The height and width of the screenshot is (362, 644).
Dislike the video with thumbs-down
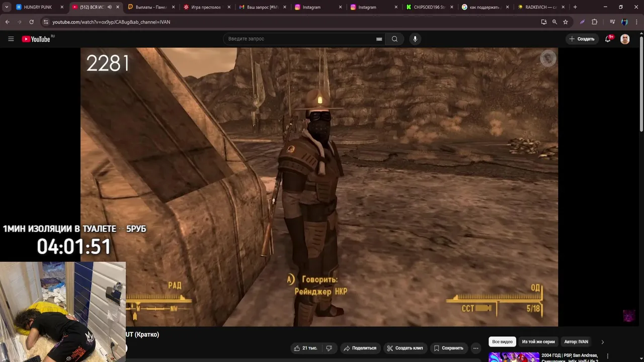pyautogui.click(x=329, y=348)
